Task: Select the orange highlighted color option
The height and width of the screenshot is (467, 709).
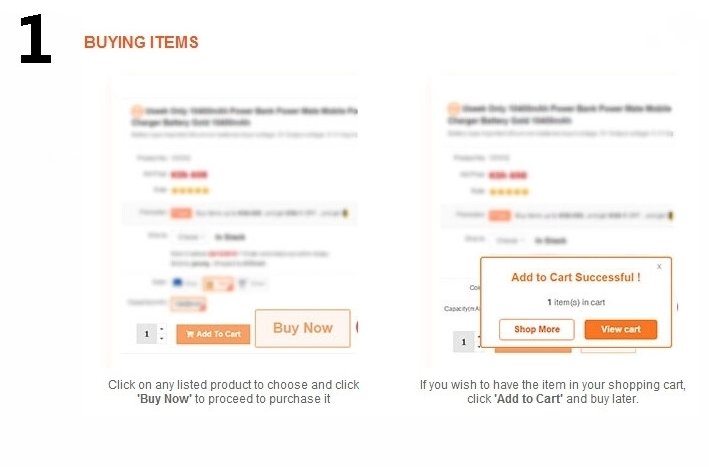Action: click(x=218, y=284)
